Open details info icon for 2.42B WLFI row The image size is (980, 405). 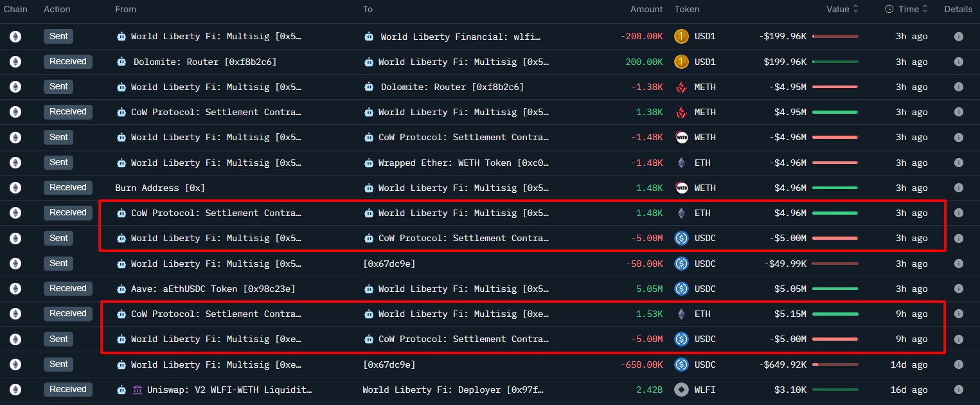tap(958, 390)
